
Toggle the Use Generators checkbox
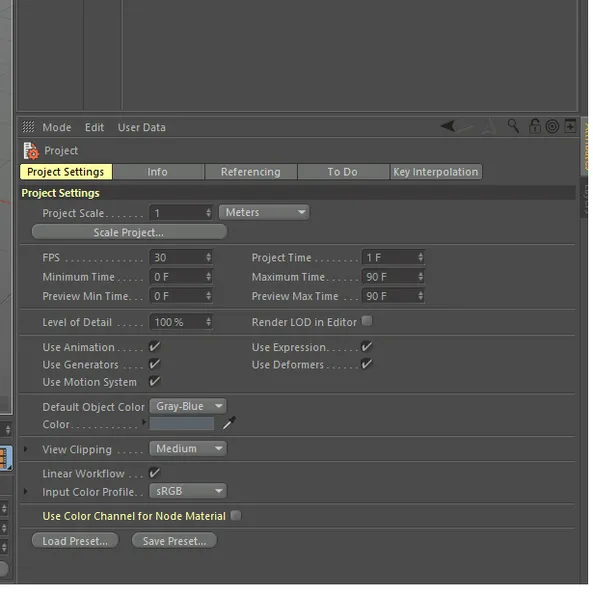(x=154, y=364)
